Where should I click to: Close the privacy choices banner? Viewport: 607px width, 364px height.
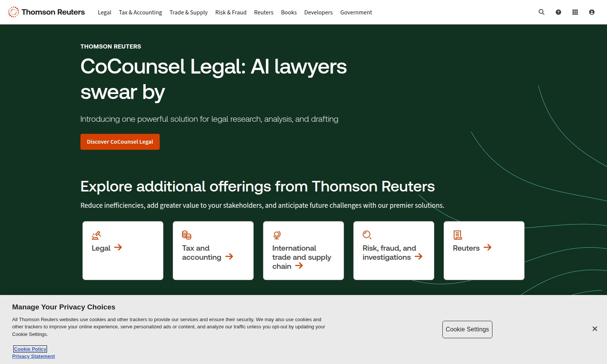[x=594, y=329]
